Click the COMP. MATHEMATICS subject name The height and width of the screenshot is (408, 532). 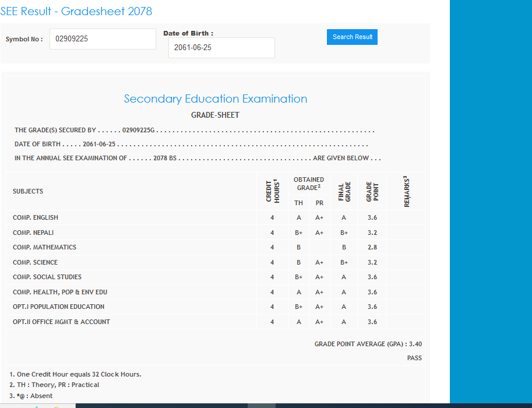point(44,247)
